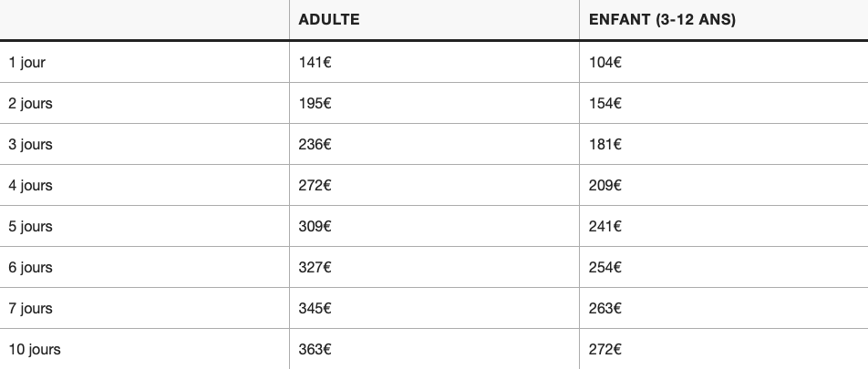Select the 1 jour row label
868x369 pixels.
click(x=26, y=63)
